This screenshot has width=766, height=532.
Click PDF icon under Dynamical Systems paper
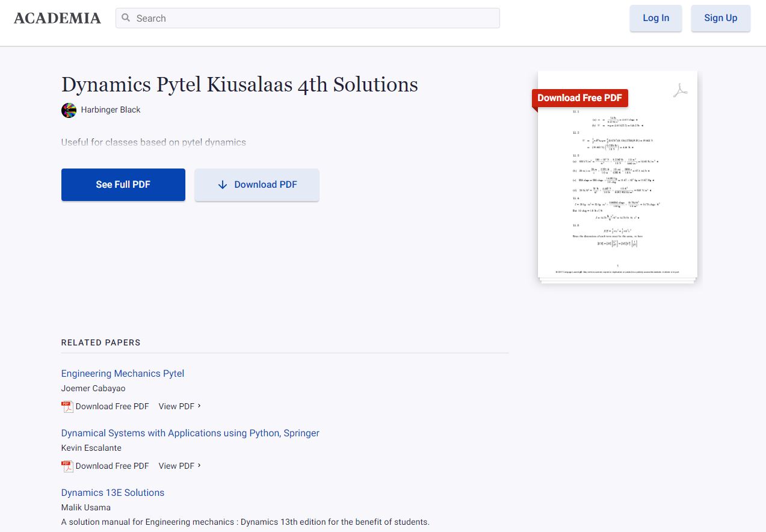pyautogui.click(x=67, y=466)
